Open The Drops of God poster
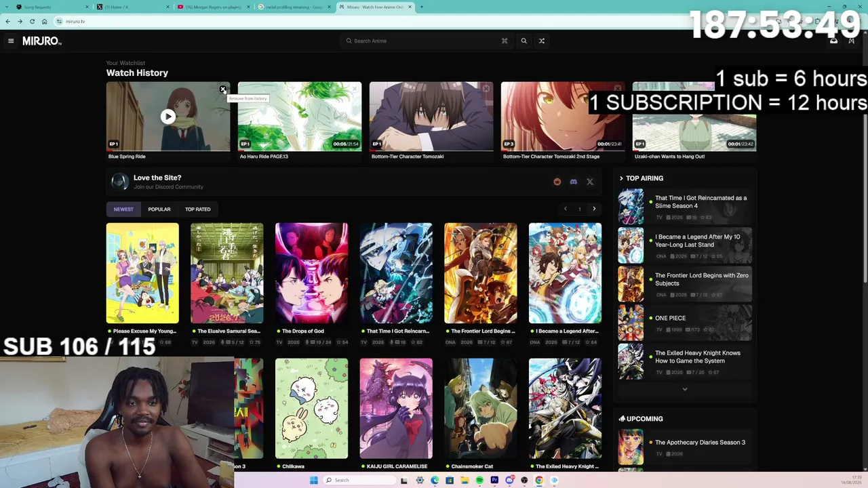Viewport: 868px width, 488px height. 311,273
